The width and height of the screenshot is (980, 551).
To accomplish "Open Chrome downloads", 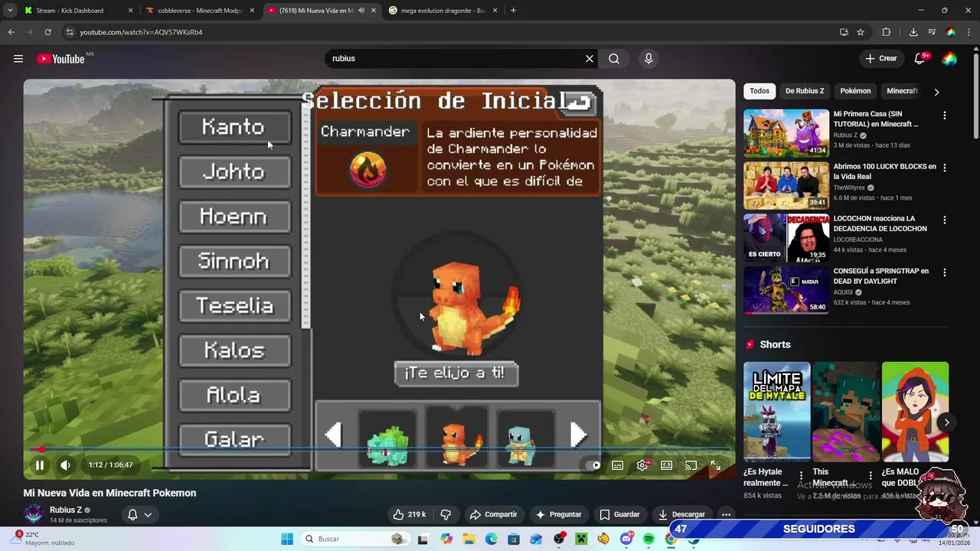I will coord(913,32).
